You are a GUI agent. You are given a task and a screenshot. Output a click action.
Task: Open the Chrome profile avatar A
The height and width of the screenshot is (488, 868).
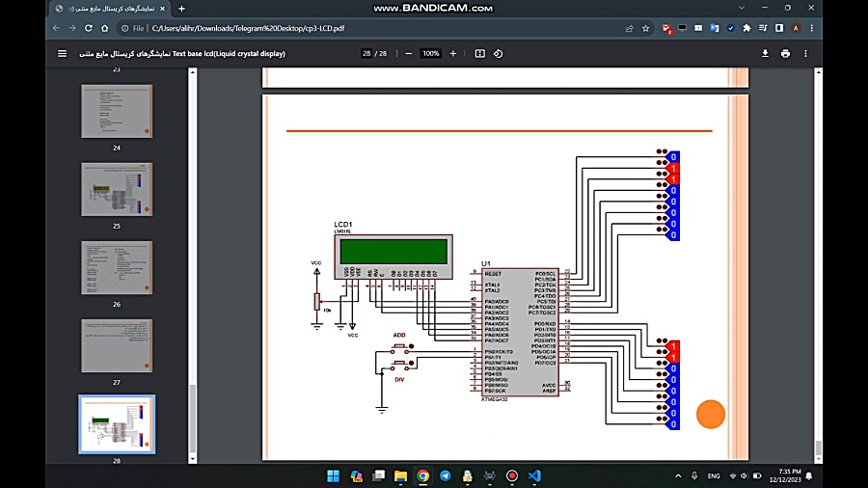pos(796,28)
